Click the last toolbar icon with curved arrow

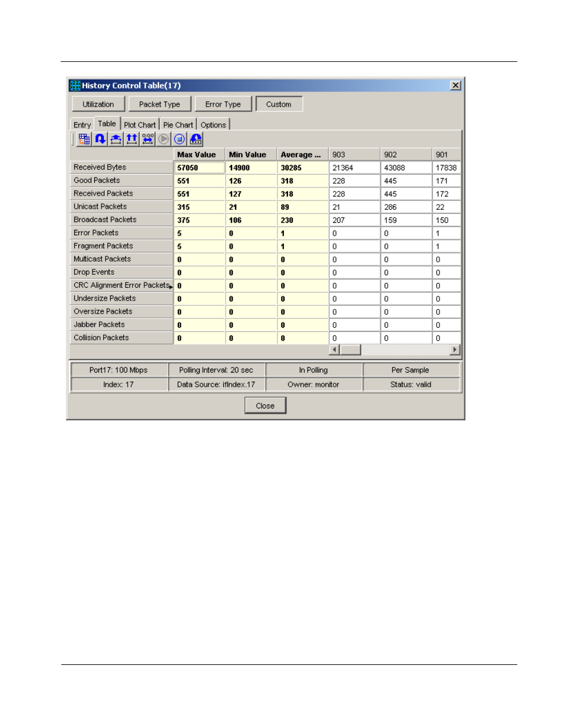(x=196, y=139)
